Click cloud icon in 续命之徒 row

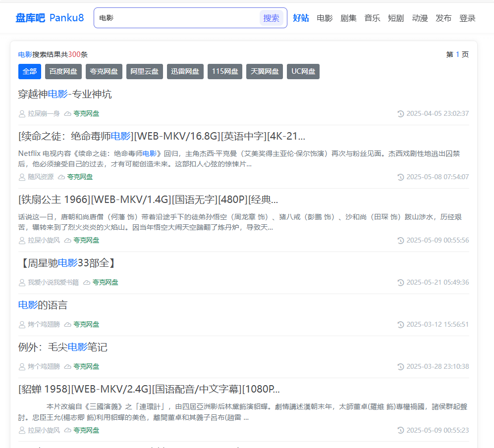coord(61,177)
